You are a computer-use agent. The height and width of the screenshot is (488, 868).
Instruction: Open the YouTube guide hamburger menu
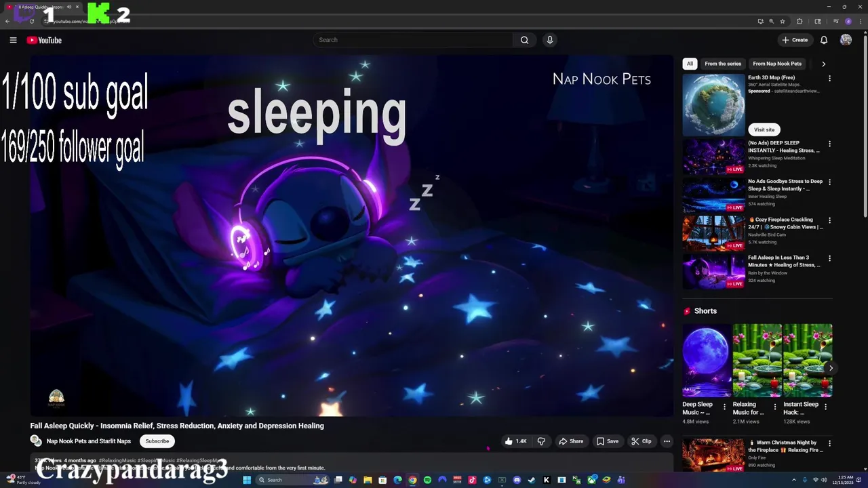click(13, 40)
